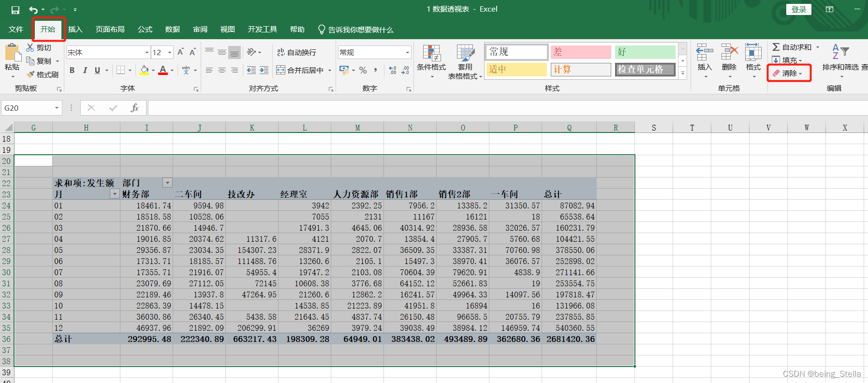Toggle align text right
868x383 pixels.
(235, 70)
